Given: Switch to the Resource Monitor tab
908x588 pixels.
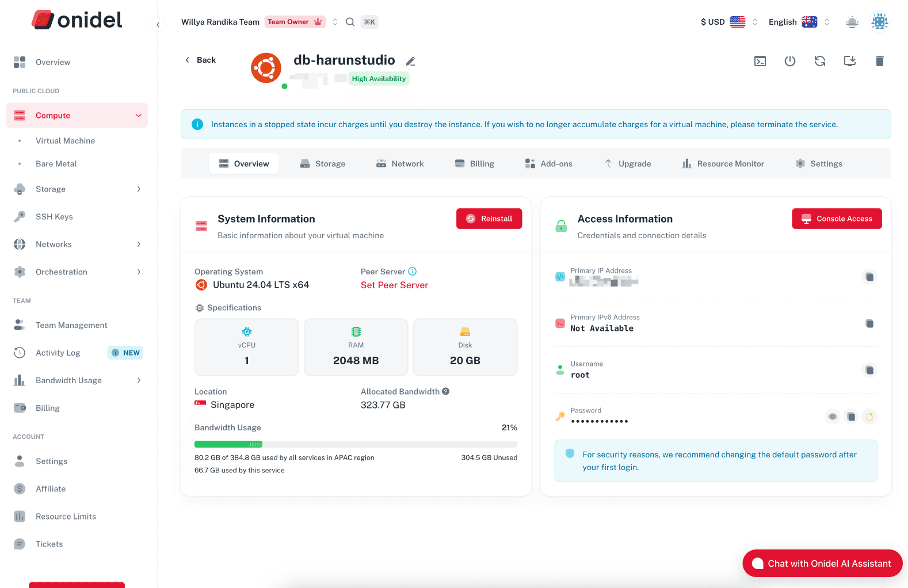Looking at the screenshot, I should tap(723, 164).
